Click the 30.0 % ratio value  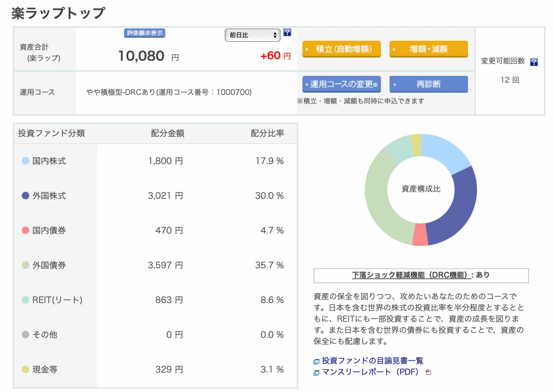click(x=270, y=196)
